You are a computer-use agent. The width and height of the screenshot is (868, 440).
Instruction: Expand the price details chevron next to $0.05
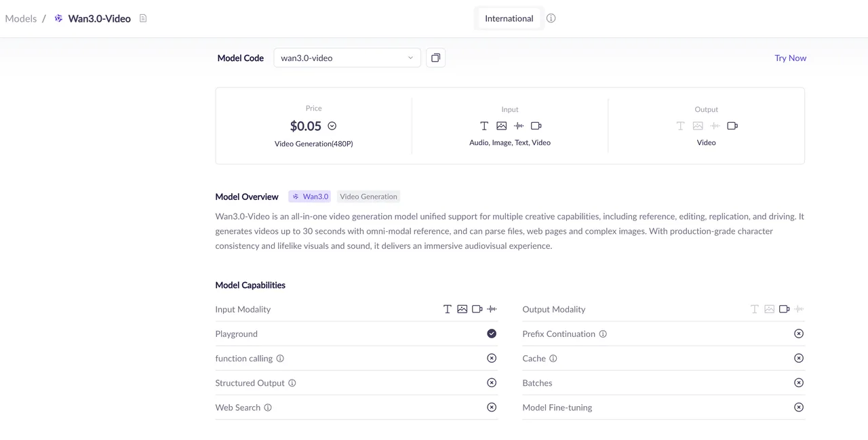coord(332,126)
